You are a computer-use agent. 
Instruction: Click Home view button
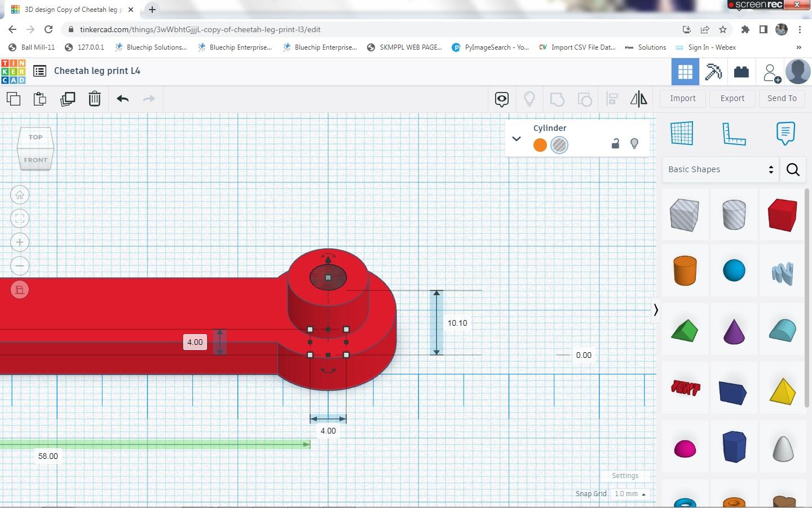[20, 195]
